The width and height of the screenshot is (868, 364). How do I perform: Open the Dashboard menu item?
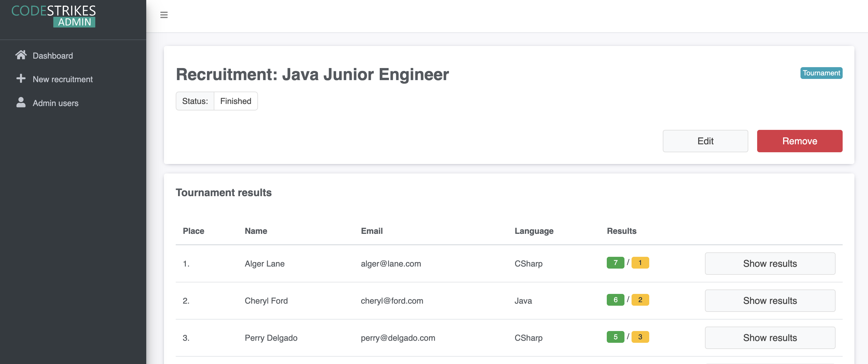tap(52, 55)
